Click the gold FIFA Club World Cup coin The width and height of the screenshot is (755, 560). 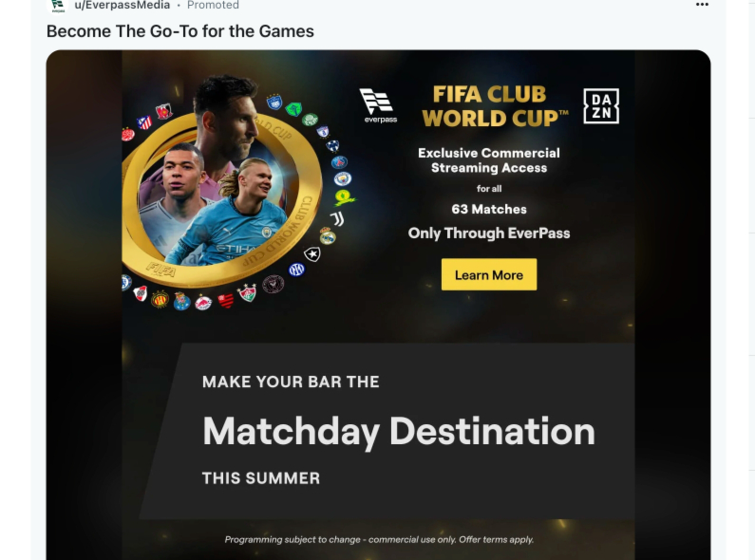tap(221, 200)
